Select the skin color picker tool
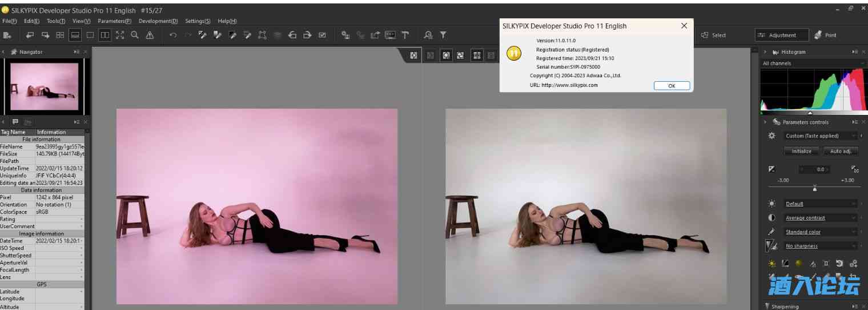 click(x=217, y=35)
